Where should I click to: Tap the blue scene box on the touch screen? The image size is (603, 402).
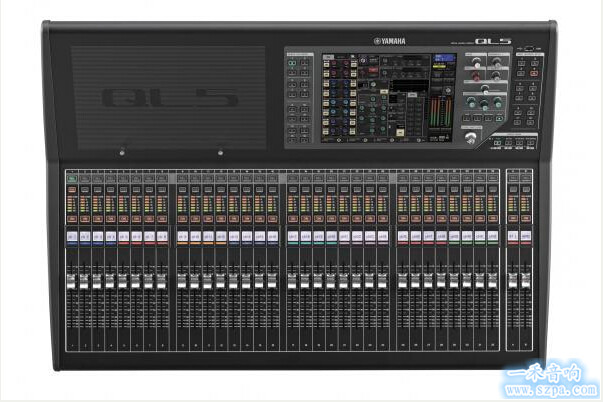pos(444,58)
